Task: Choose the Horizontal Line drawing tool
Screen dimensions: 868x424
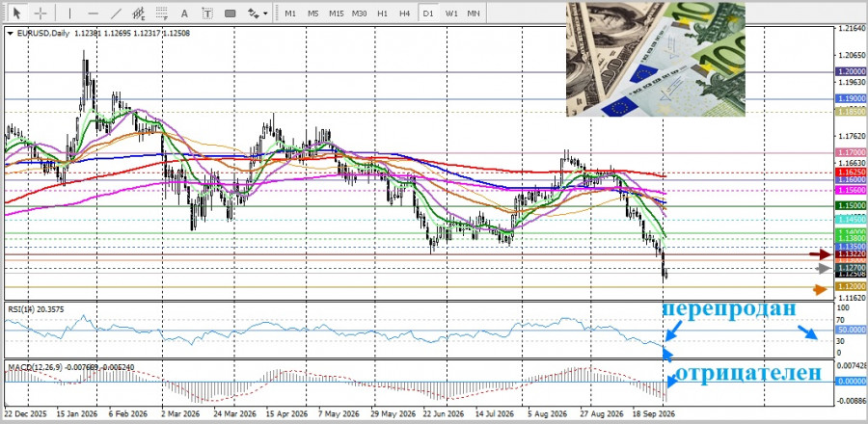Action: [93, 13]
